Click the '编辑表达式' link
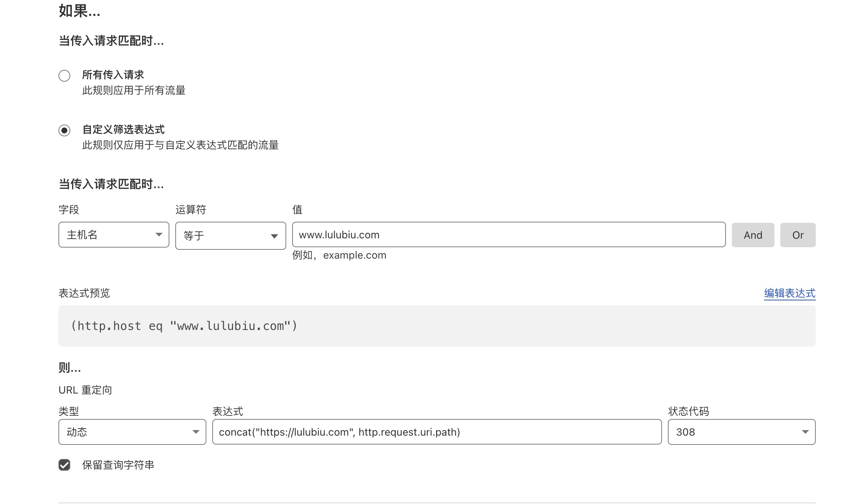Viewport: 855px width, 504px height. tap(789, 293)
